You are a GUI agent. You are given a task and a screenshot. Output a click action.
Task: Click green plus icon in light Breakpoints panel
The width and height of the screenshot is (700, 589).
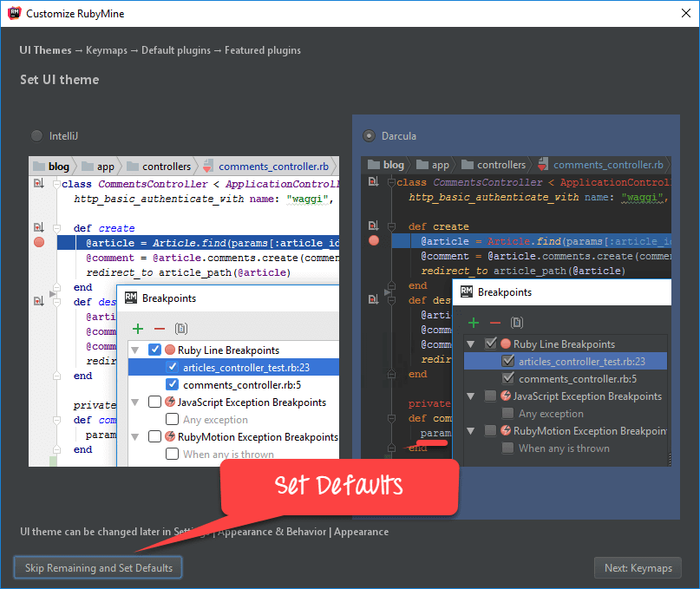tap(137, 329)
